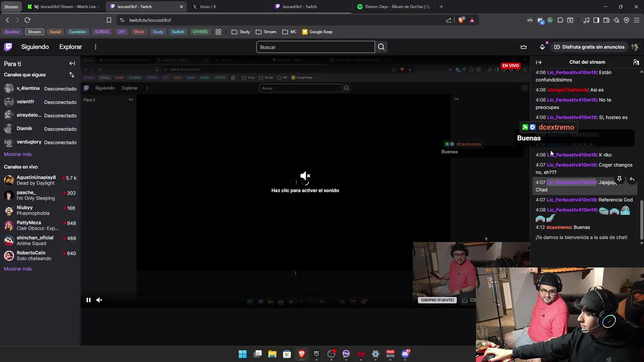Collapse the stream chat panel

coord(539,62)
